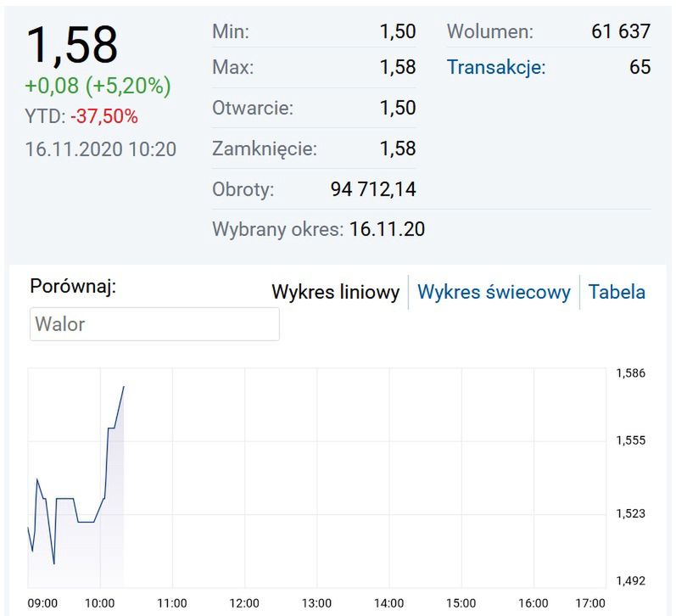Click the 12:00 time axis label
Screen dimensions: 676x616
click(244, 603)
